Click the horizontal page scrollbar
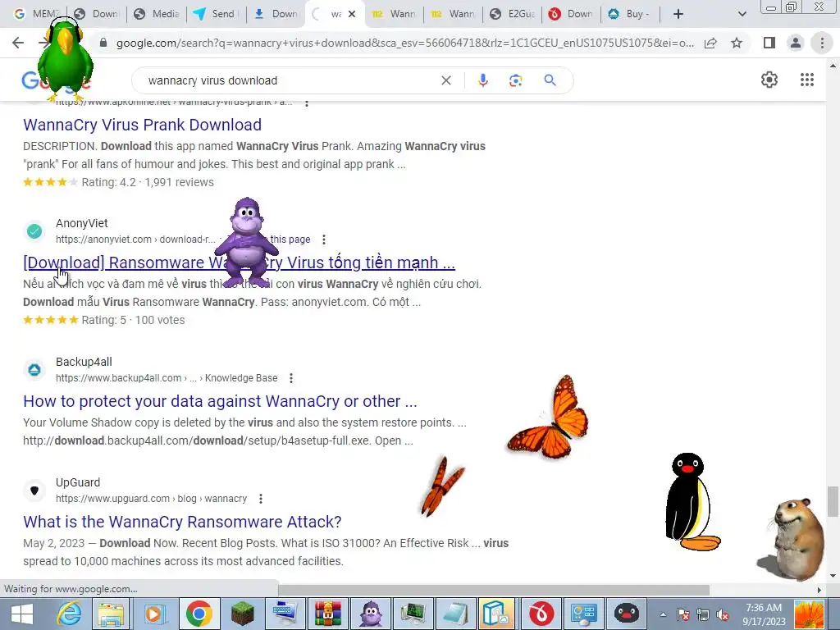Viewport: 840px width, 630px height. click(x=494, y=590)
